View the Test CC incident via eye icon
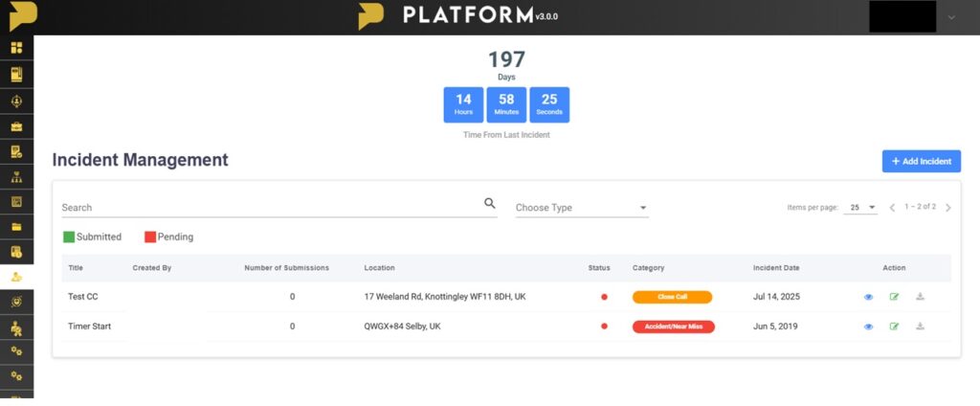The width and height of the screenshot is (980, 406). pos(869,297)
